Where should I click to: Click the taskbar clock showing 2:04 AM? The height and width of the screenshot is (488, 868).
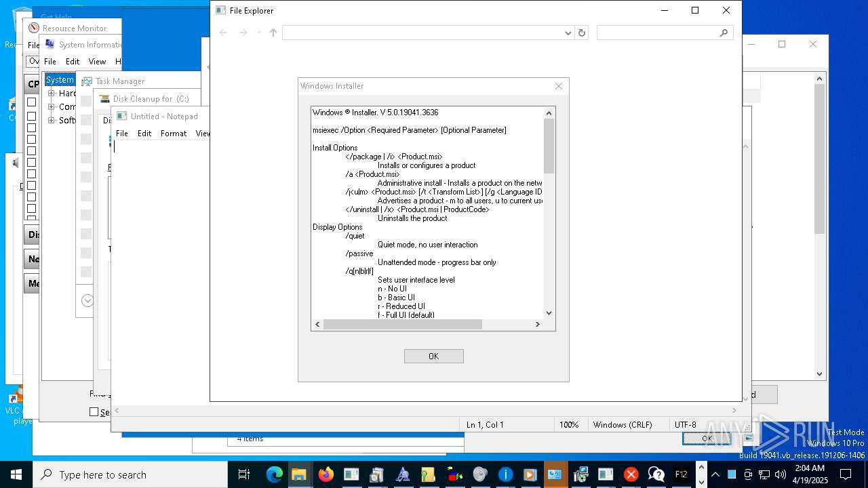coord(810,474)
